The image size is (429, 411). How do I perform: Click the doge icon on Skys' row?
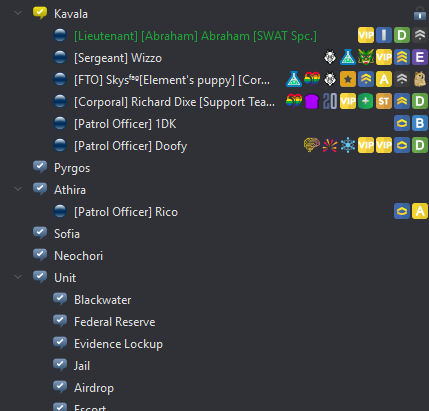[420, 79]
